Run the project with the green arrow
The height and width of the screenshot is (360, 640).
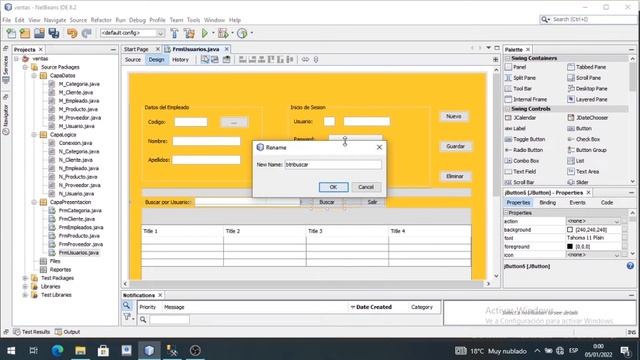click(204, 33)
